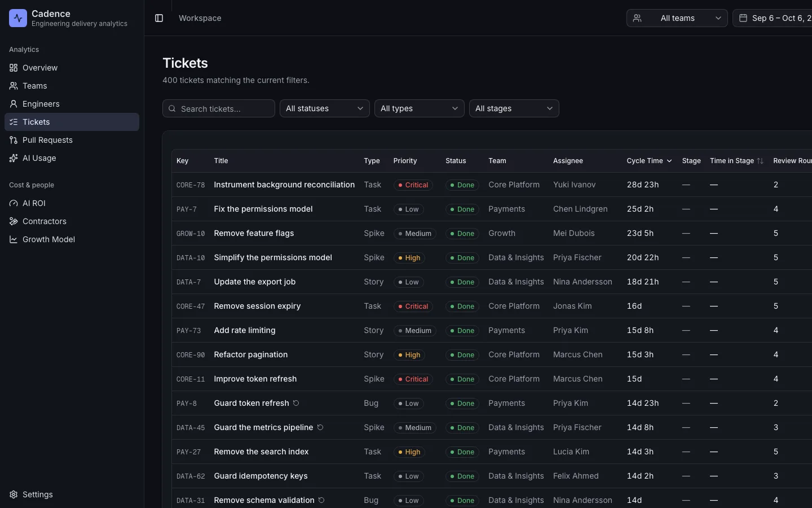Open the All teams dropdown
Viewport: 812px width, 508px height.
coord(677,18)
